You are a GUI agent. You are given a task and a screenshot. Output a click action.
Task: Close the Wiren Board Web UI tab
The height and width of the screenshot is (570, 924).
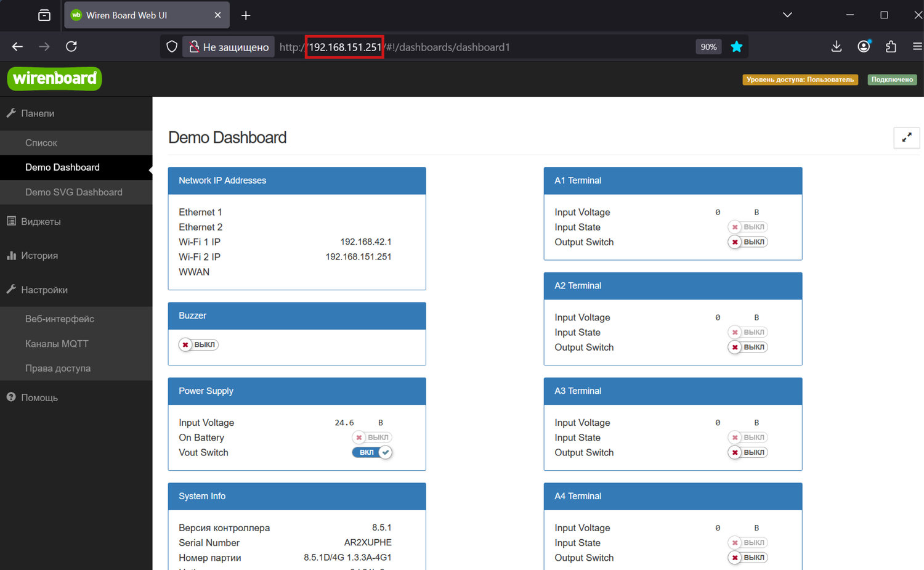click(217, 15)
